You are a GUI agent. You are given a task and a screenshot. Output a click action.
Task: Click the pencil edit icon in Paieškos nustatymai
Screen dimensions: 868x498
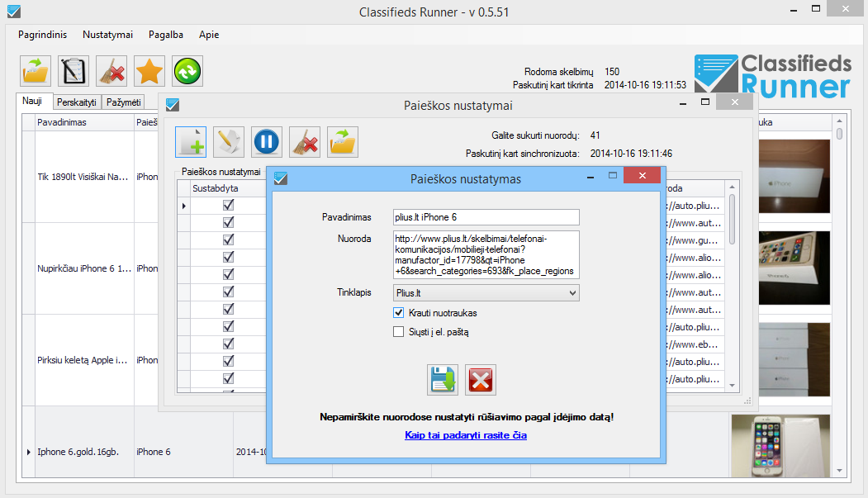click(x=229, y=142)
